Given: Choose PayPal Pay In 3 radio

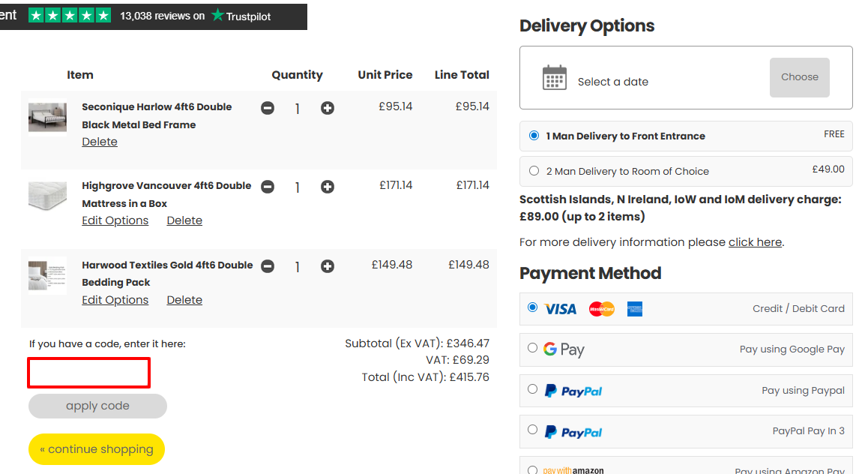Looking at the screenshot, I should 532,429.
